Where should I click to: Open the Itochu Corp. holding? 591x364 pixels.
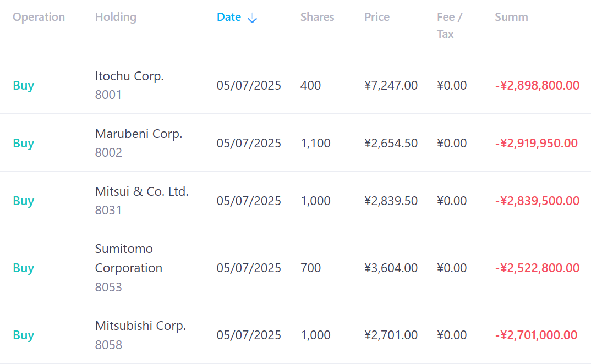point(129,76)
